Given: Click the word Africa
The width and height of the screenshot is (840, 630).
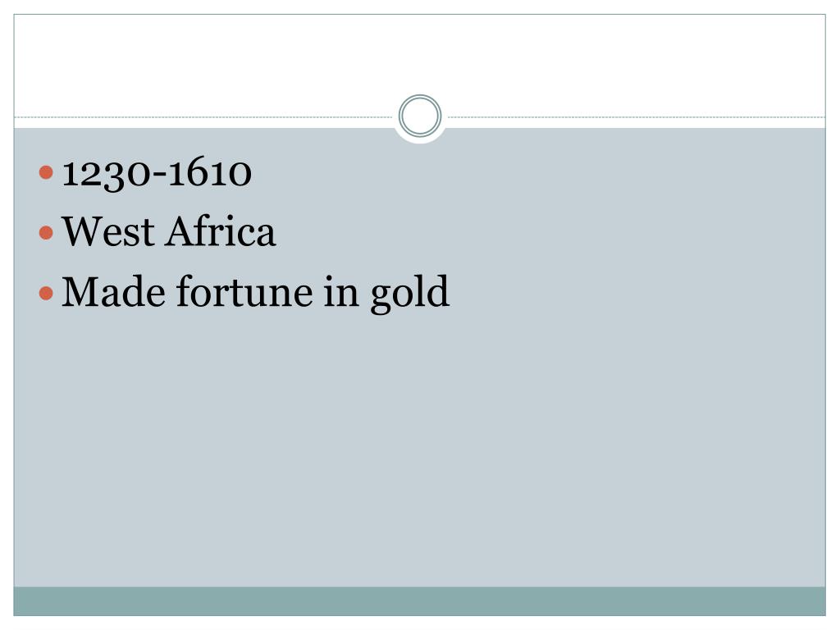Looking at the screenshot, I should click(x=220, y=231).
